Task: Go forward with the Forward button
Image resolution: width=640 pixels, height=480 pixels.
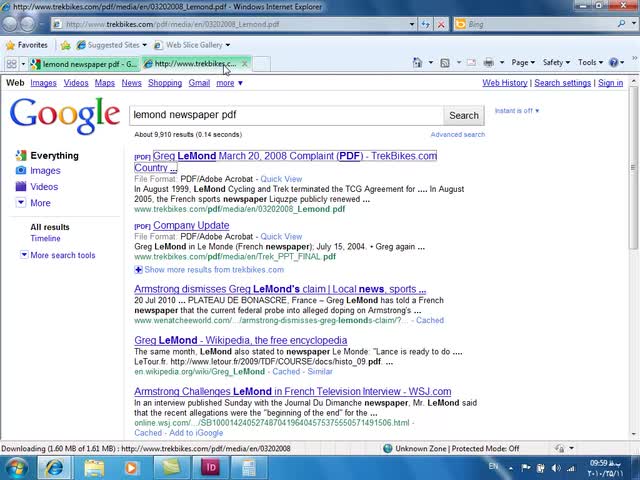Action: click(x=28, y=24)
